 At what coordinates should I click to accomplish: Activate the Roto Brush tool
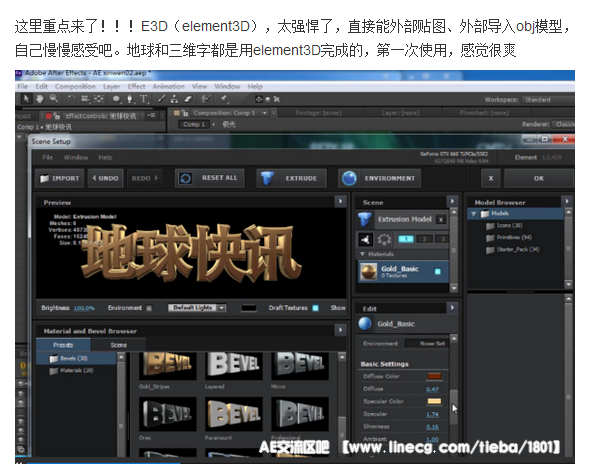pos(206,99)
